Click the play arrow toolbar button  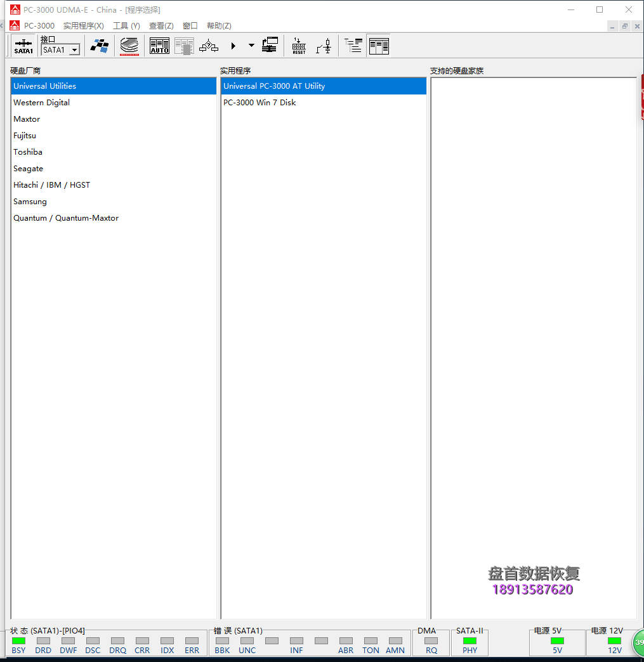[x=233, y=46]
